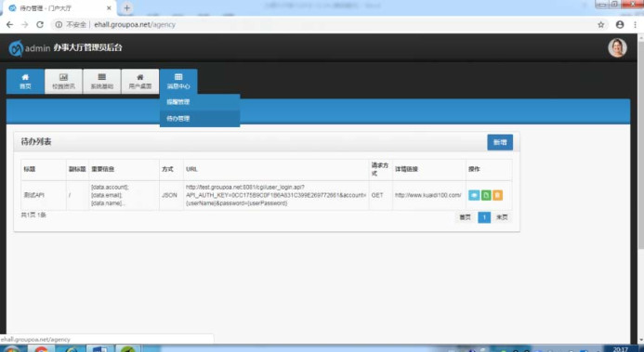Click the blue 新增 add button

(x=500, y=142)
